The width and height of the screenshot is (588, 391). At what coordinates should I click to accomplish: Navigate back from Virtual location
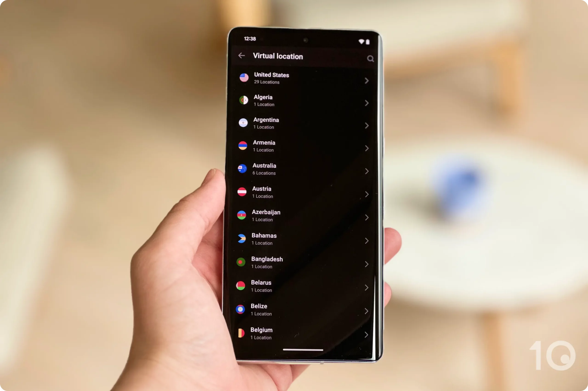242,56
